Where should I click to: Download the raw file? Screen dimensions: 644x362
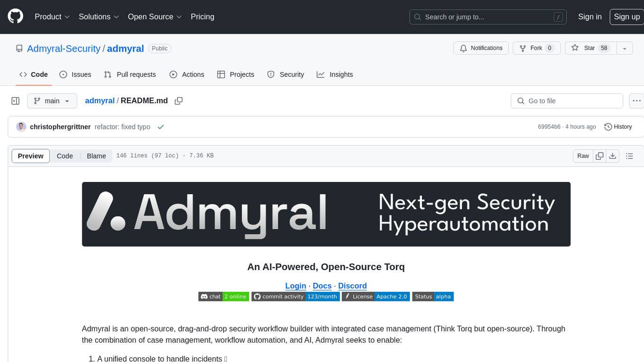613,156
